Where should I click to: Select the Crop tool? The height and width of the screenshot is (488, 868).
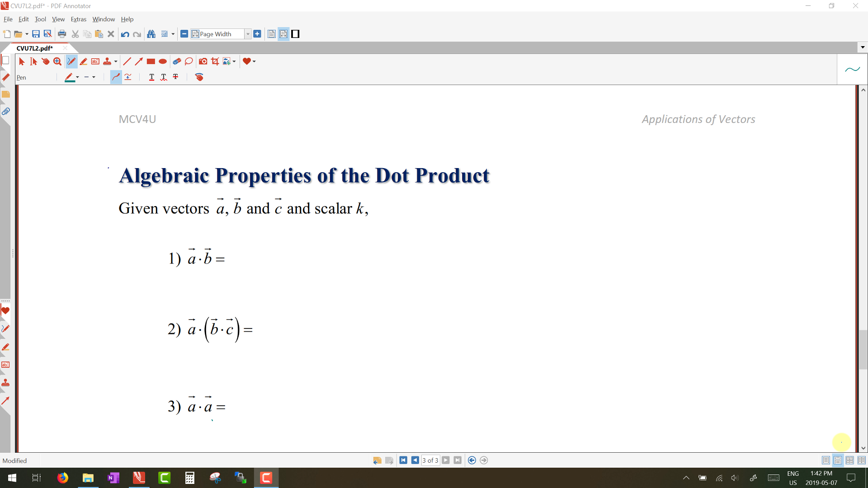pyautogui.click(x=215, y=61)
